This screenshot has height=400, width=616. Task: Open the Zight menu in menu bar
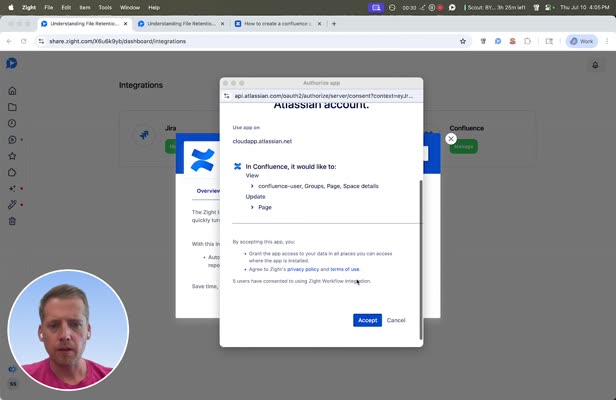[29, 7]
